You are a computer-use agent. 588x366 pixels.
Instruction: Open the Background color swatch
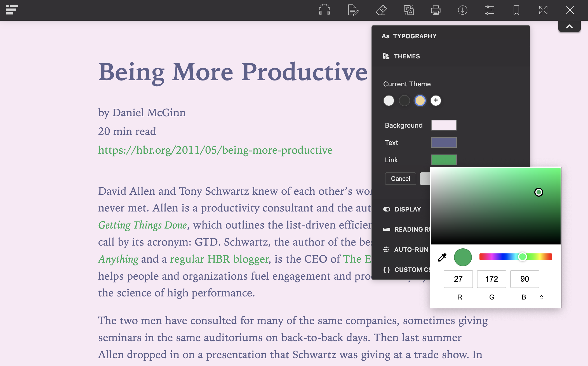(x=444, y=125)
